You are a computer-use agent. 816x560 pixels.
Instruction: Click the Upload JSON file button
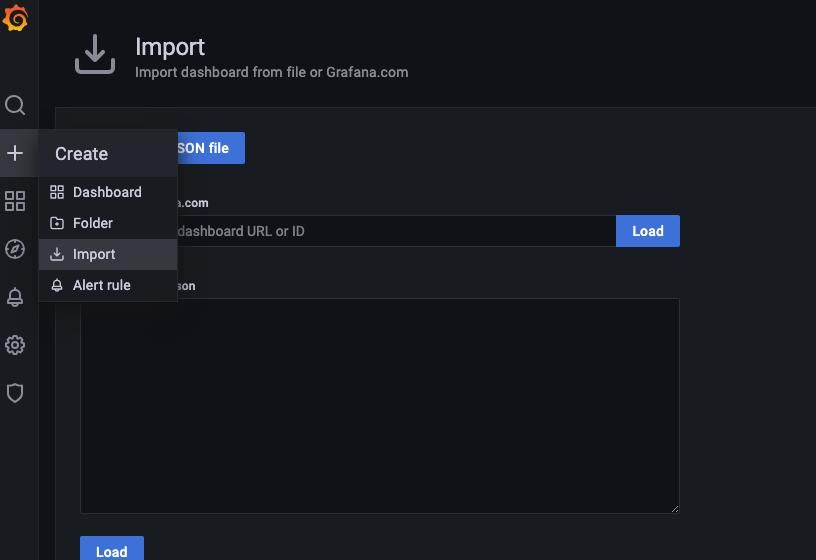coord(211,148)
